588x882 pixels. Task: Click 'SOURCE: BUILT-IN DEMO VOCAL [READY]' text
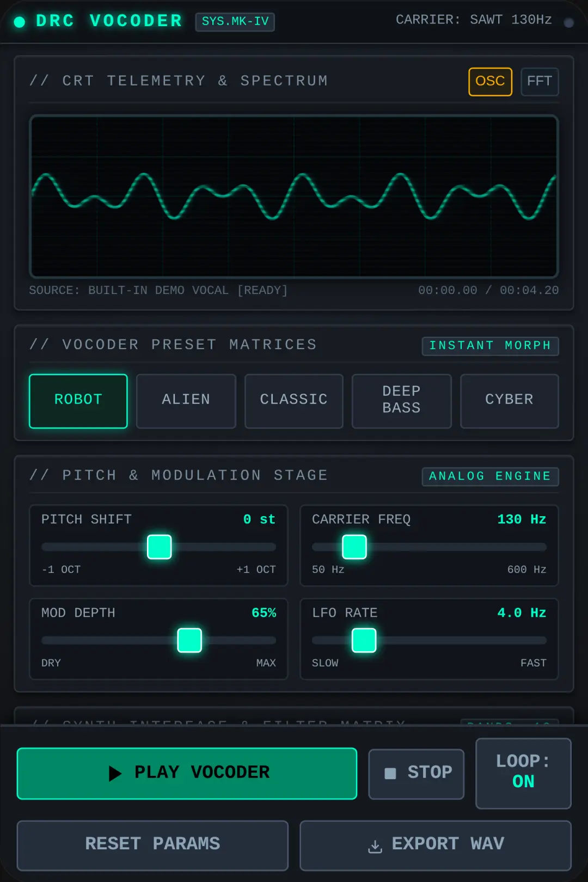tap(158, 291)
